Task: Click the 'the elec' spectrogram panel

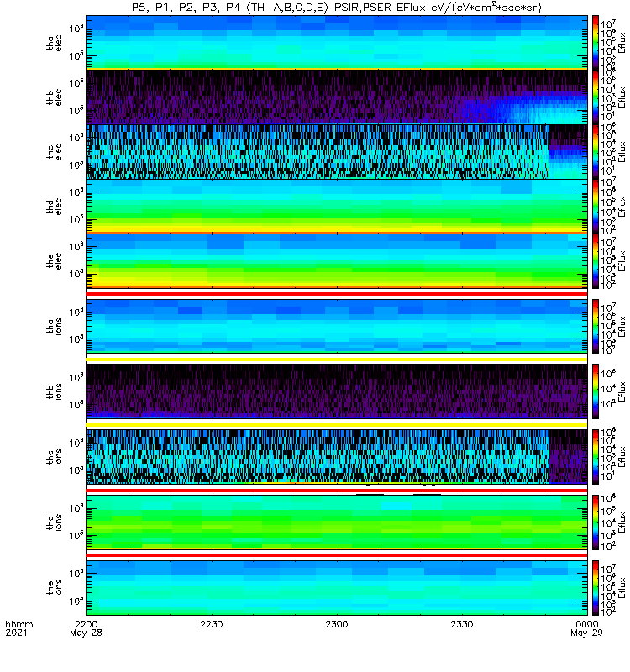Action: pos(337,260)
